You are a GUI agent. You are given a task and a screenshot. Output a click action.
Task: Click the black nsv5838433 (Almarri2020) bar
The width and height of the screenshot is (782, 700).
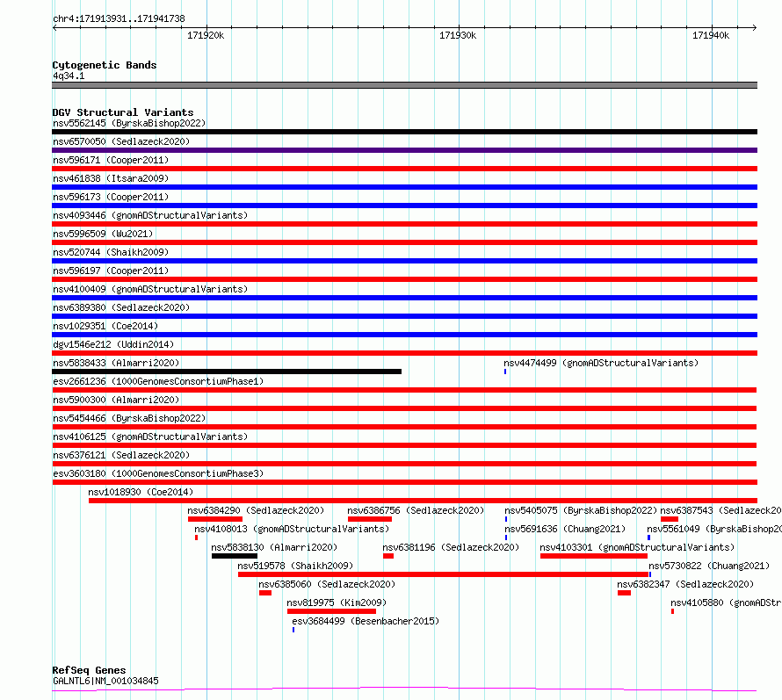click(227, 372)
